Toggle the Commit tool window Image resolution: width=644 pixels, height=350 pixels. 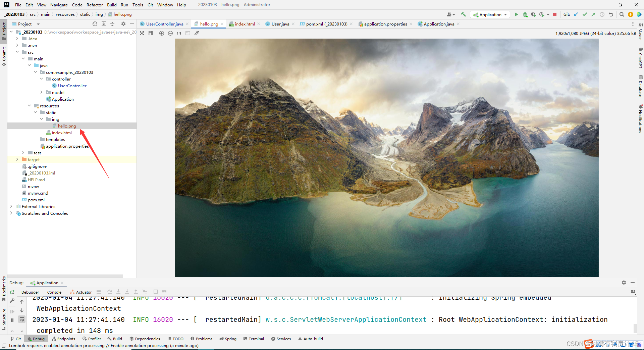pyautogui.click(x=4, y=56)
